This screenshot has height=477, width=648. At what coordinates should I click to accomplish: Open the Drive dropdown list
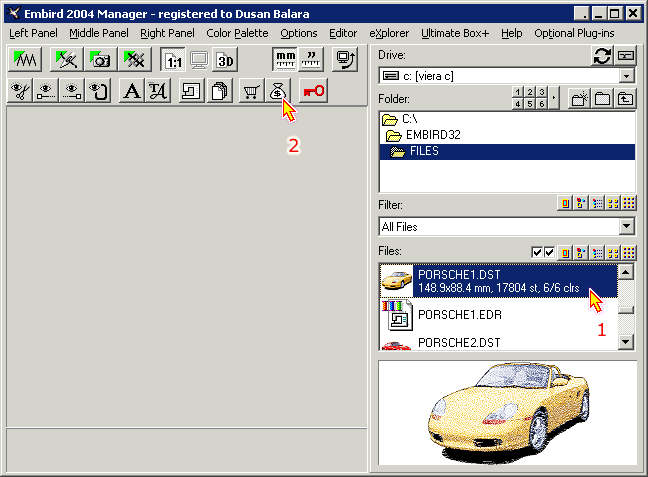[626, 76]
